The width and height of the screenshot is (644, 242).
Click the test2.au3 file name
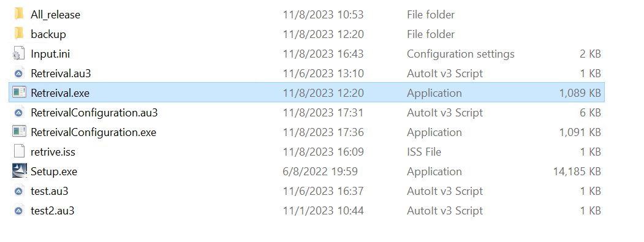coord(53,211)
